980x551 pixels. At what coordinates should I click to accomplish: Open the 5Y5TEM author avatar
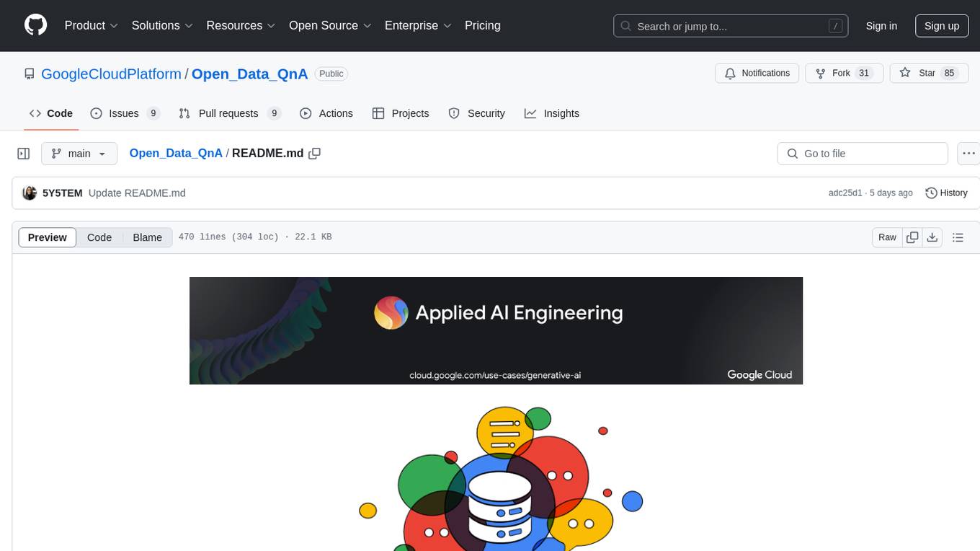click(x=30, y=193)
